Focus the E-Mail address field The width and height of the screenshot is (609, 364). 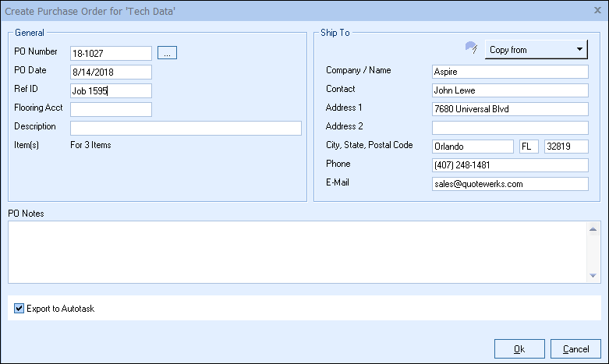point(509,184)
